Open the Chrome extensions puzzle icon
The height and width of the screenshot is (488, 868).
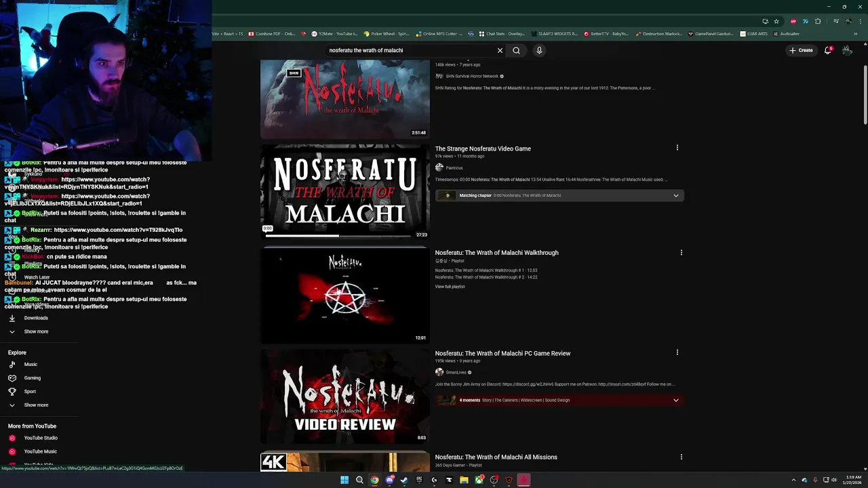pyautogui.click(x=817, y=21)
